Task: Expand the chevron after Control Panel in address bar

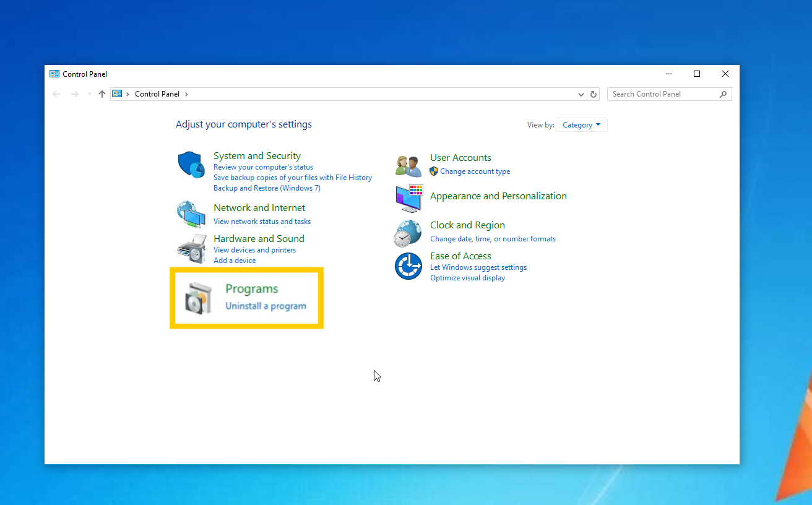Action: 186,94
